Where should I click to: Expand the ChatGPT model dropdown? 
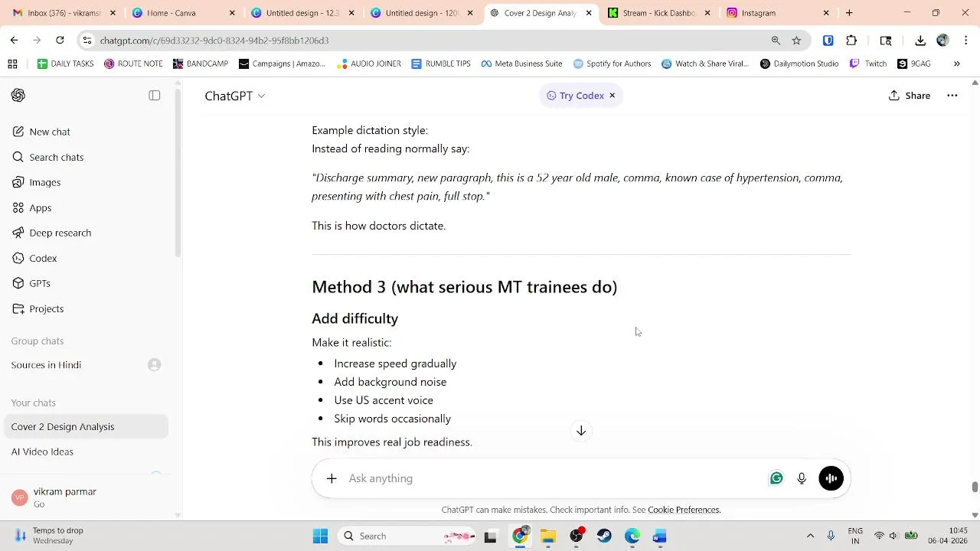235,96
